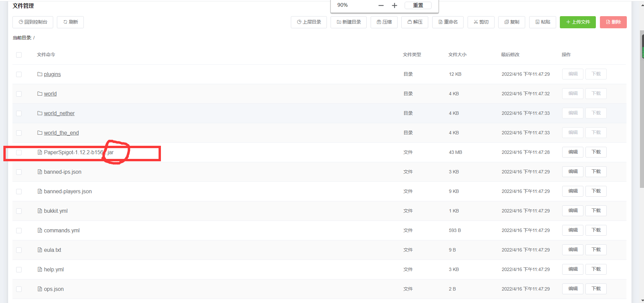Viewport: 644px width, 303px height.
Task: Open the world folder link
Action: tap(50, 94)
